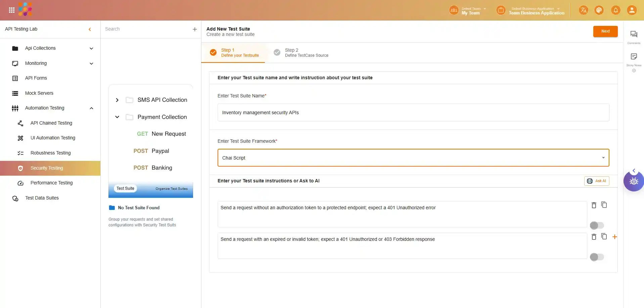Viewport: 644px width, 308px height.
Task: Open Performance Testing in sidebar
Action: [x=51, y=183]
